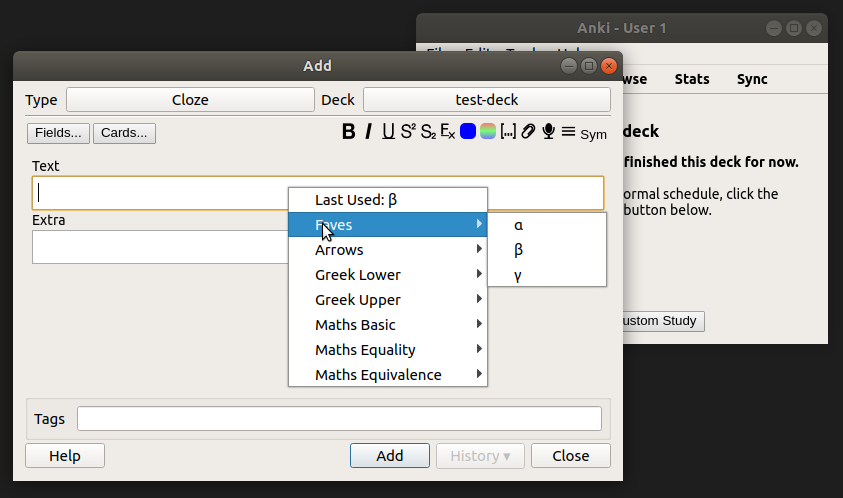Minimize the Anki - User 1 window
This screenshot has width=843, height=498.
click(774, 28)
